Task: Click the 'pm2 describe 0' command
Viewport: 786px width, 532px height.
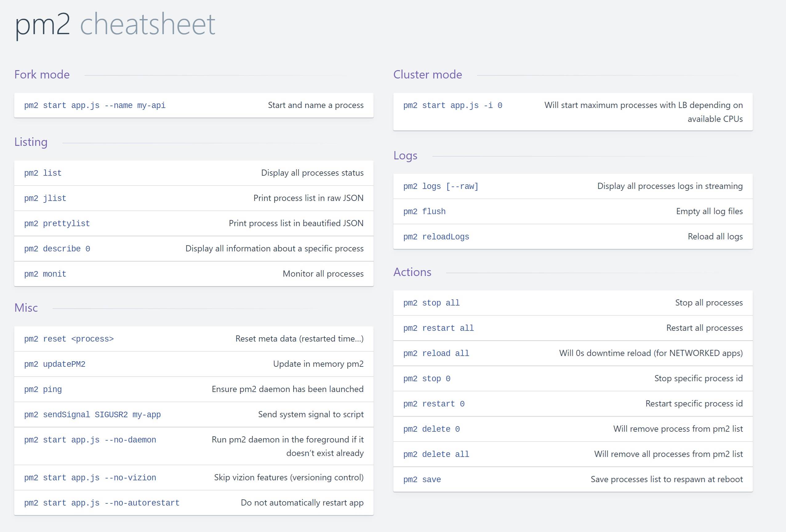Action: tap(57, 249)
